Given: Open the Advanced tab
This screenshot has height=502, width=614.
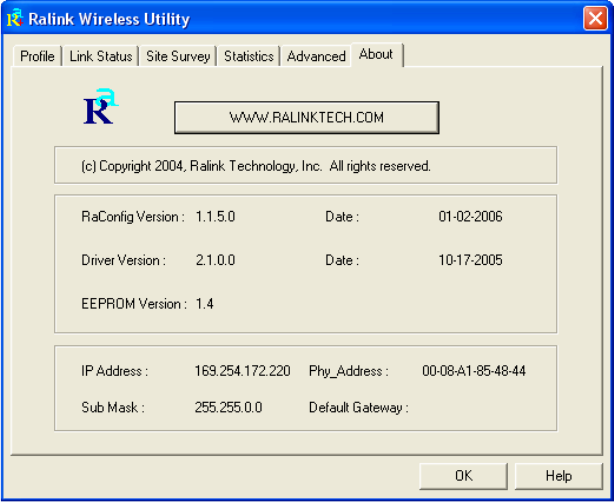Looking at the screenshot, I should point(316,56).
